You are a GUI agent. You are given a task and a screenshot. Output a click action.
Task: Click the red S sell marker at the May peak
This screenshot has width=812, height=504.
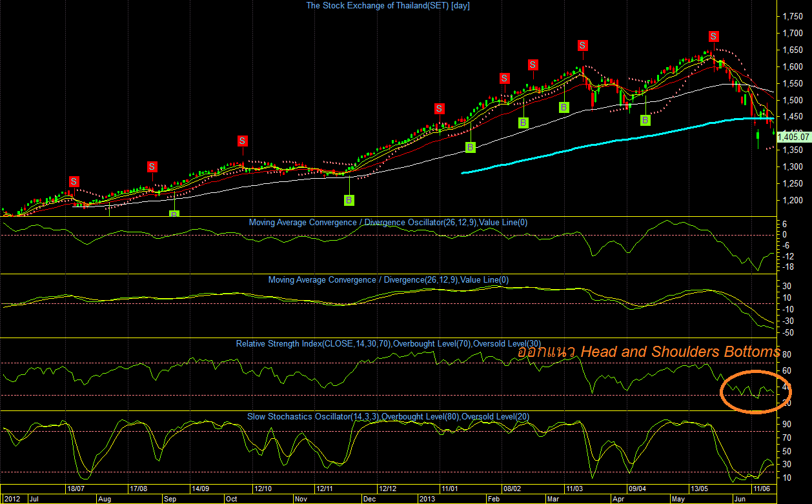(713, 36)
